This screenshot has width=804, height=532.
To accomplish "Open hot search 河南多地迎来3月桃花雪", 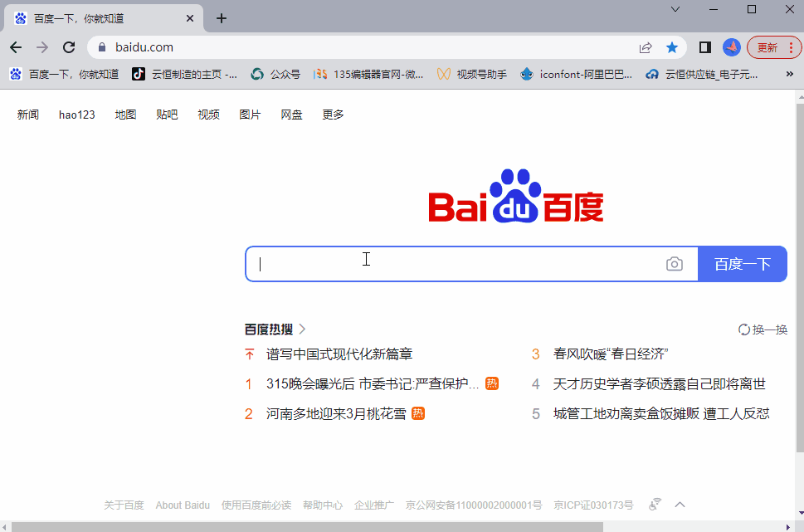I will 336,413.
